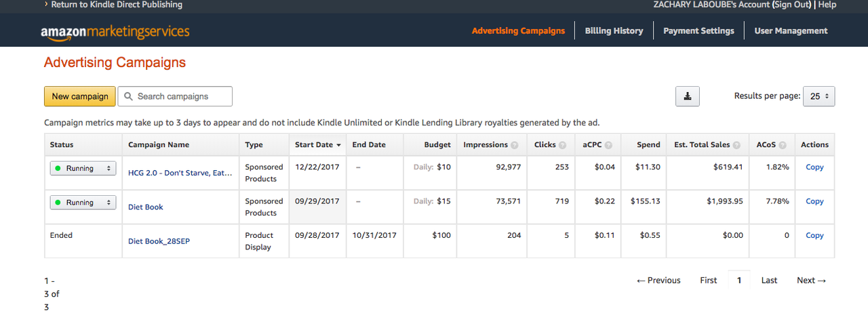Click the download report icon button
The width and height of the screenshot is (868, 326).
[x=688, y=96]
